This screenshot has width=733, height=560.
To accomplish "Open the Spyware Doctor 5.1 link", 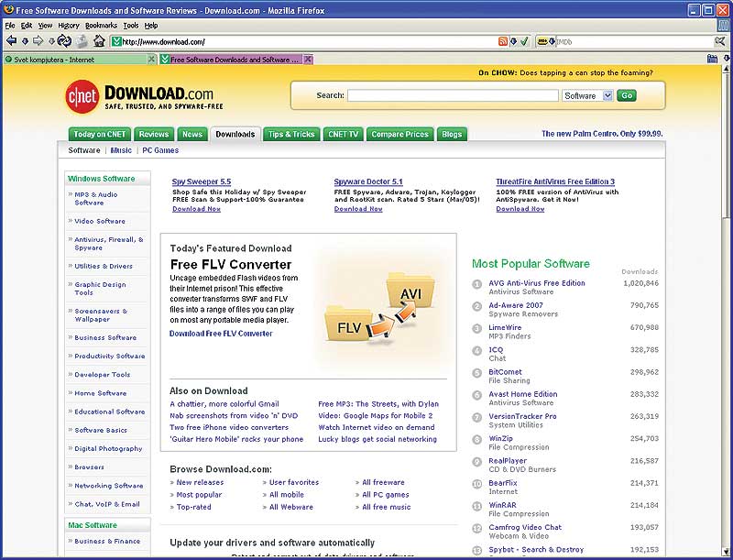I will (x=368, y=181).
